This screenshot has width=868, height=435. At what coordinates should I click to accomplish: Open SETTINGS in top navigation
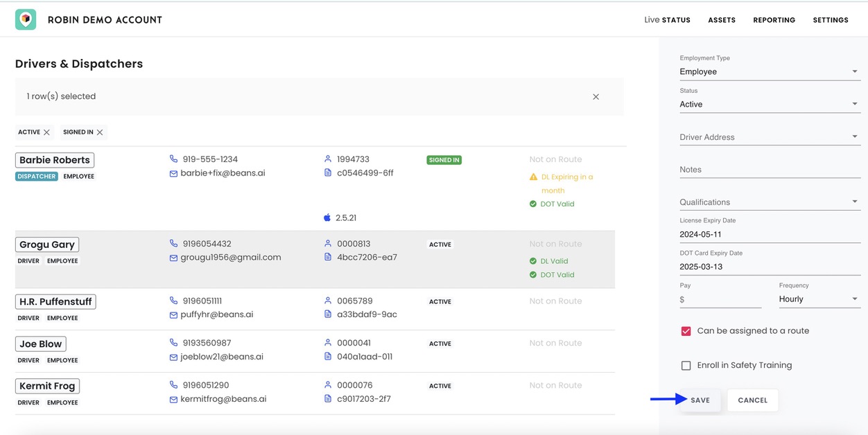coord(831,20)
